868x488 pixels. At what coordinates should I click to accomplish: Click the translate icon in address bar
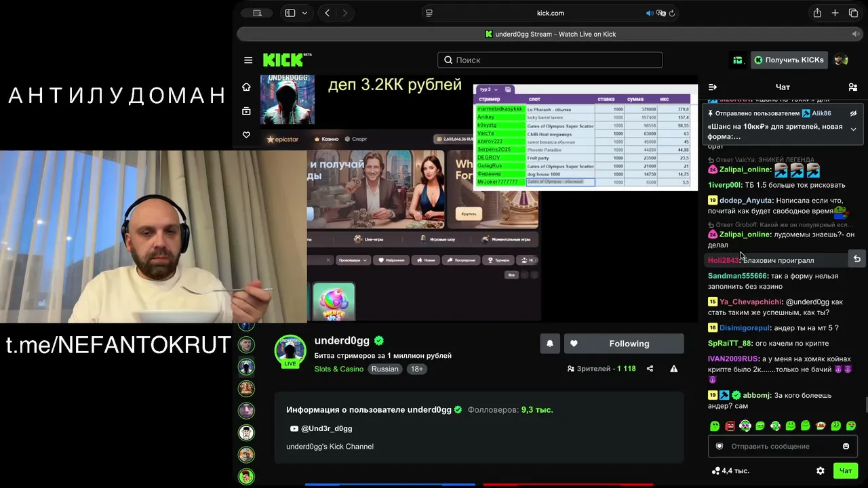tap(660, 13)
